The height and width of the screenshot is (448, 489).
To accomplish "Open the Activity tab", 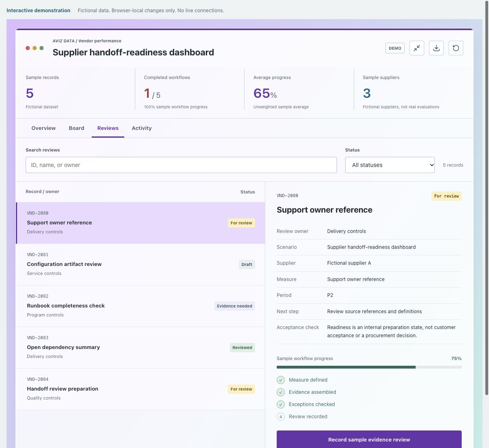I will click(x=142, y=128).
